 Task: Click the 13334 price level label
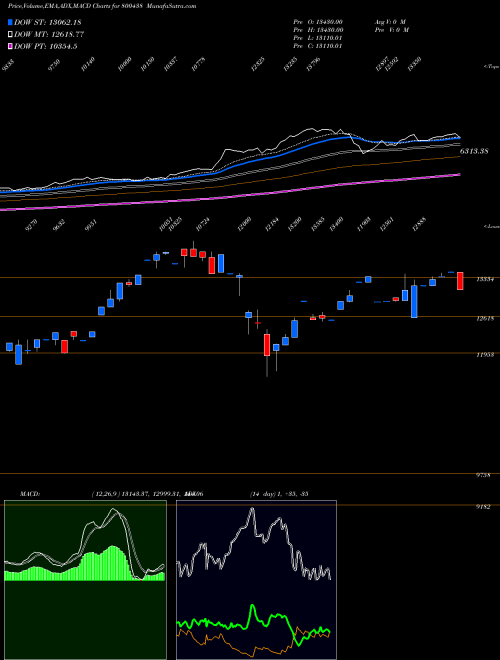pyautogui.click(x=485, y=279)
